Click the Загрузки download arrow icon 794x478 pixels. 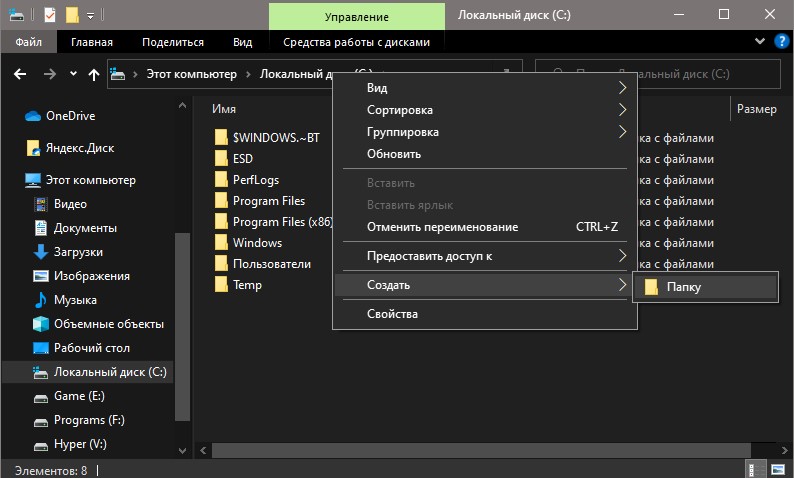(41, 252)
